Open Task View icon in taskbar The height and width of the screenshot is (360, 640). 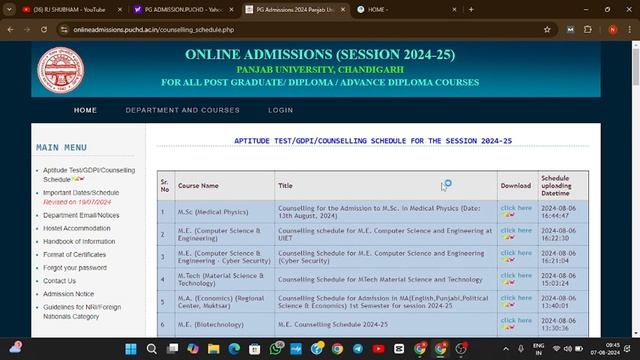pyautogui.click(x=172, y=349)
